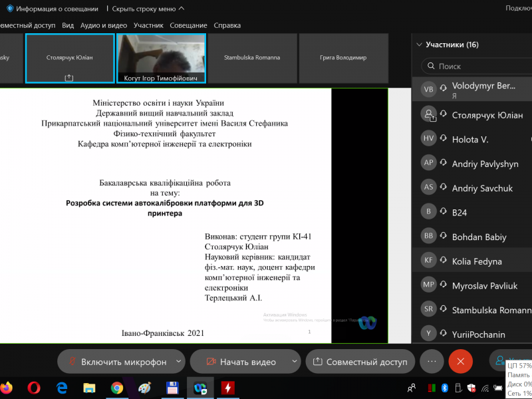
Task: Open Firefox from the taskbar
Action: coord(6,387)
